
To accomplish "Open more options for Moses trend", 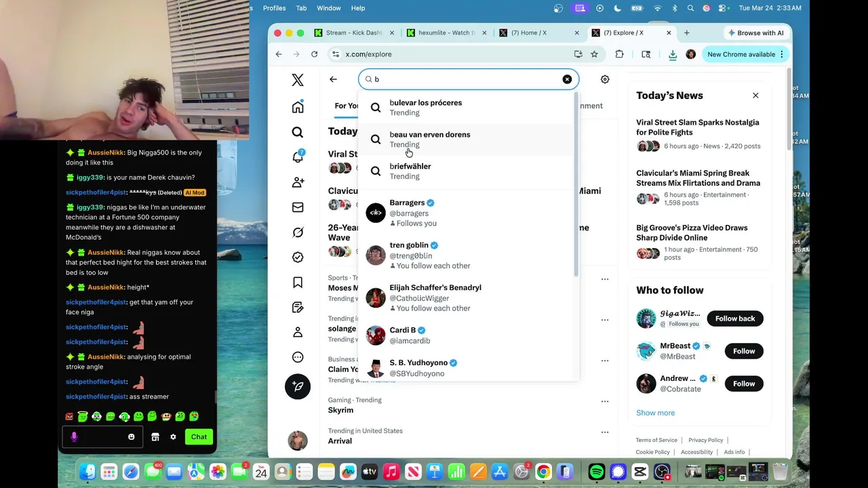I will 605,279.
